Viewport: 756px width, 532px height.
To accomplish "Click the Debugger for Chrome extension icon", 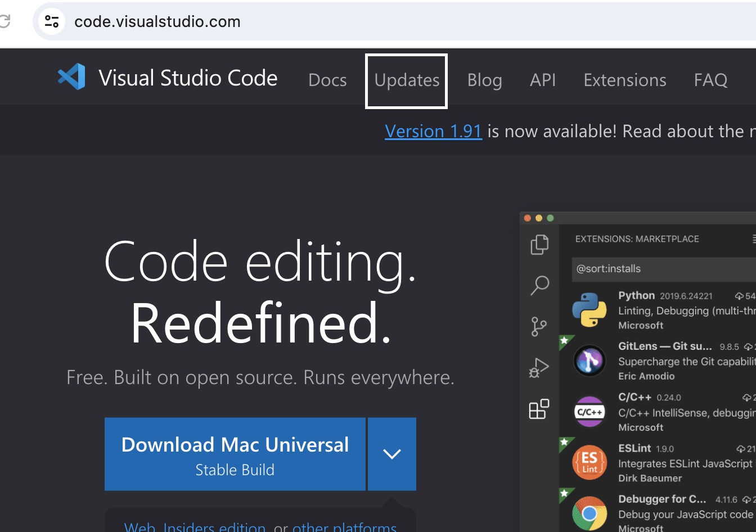I will 589,512.
